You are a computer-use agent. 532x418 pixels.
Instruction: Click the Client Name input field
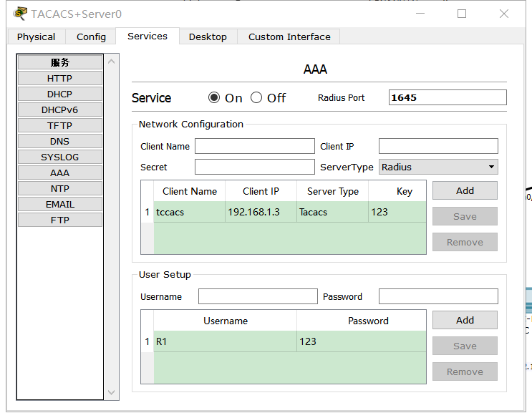254,146
